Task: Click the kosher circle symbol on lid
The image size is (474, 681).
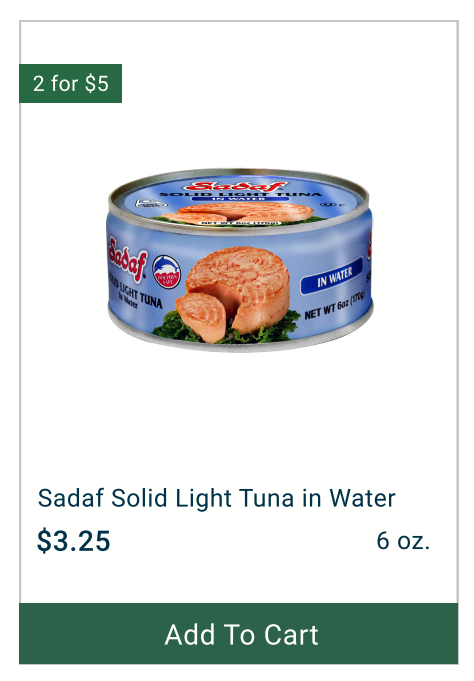Action: point(326,204)
